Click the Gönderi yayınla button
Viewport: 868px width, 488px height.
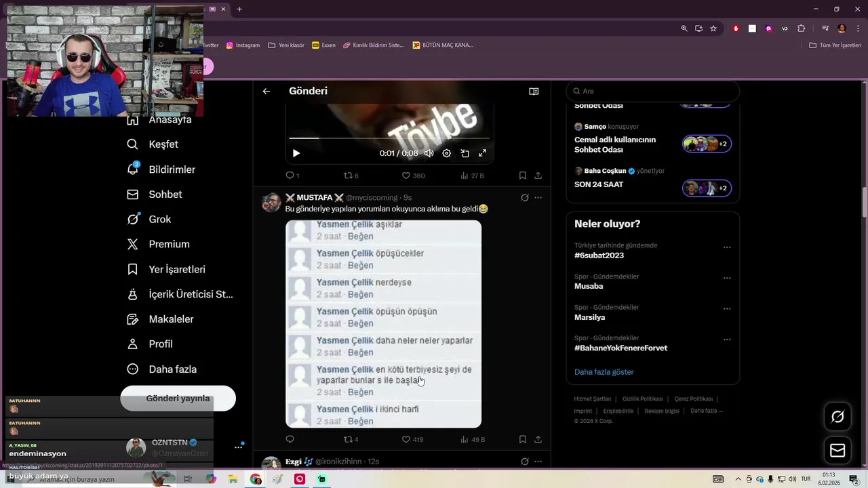point(178,399)
